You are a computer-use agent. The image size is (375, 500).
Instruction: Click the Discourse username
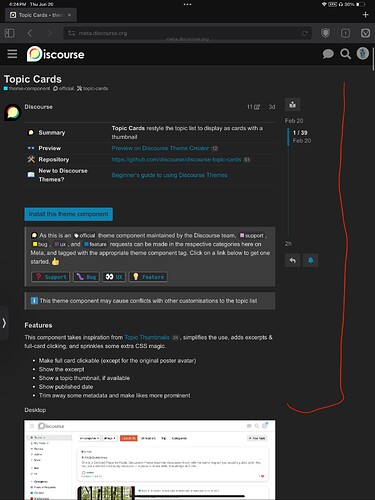tap(38, 107)
